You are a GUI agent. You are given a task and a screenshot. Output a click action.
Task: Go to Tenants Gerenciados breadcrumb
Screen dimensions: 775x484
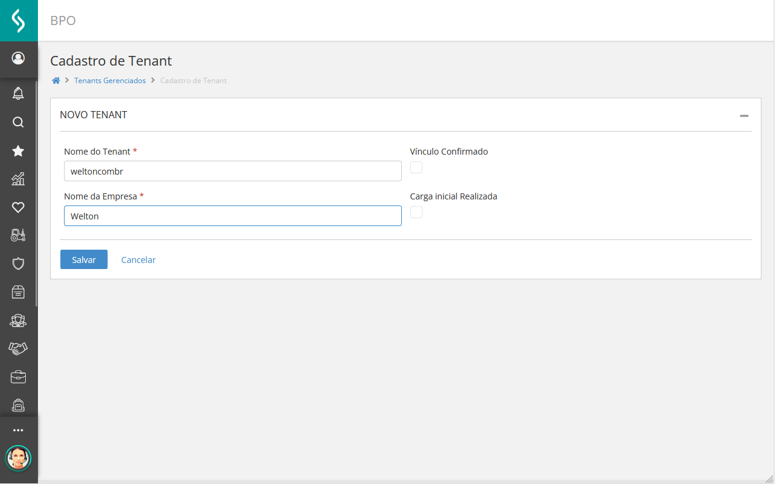point(110,81)
